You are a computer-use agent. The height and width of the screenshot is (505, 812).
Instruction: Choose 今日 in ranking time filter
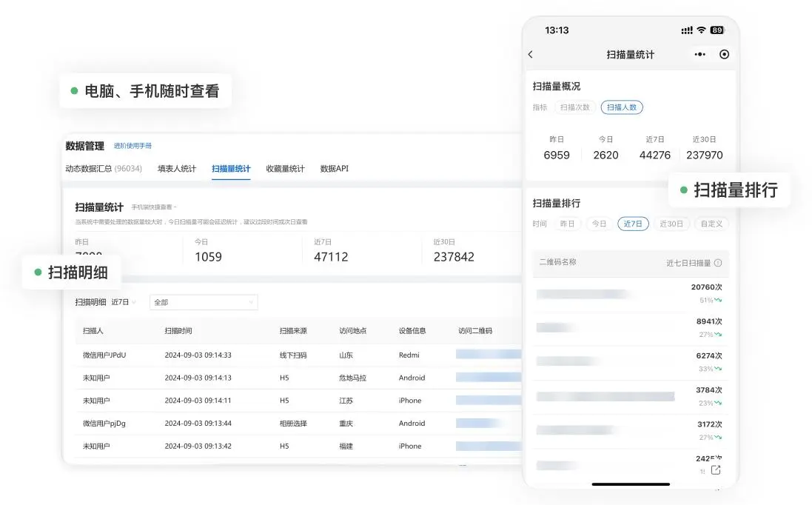click(599, 224)
